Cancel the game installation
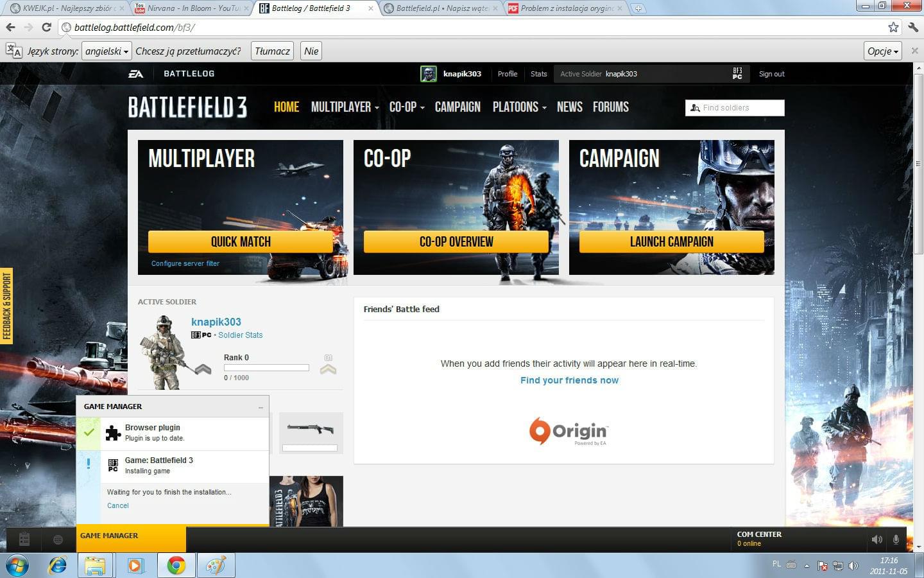 point(118,505)
